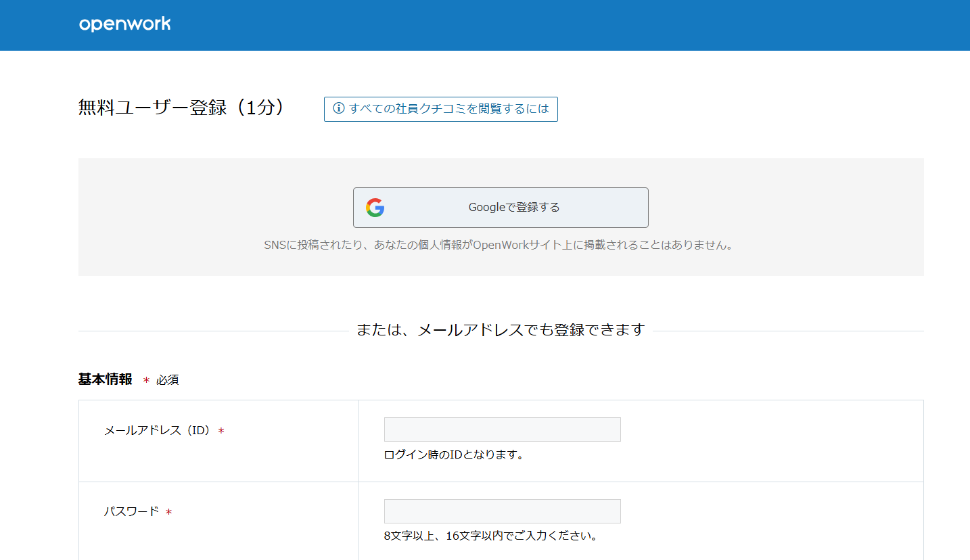Click the または、メールアドレスでも登録できます divider text
The image size is (970, 560).
501,329
